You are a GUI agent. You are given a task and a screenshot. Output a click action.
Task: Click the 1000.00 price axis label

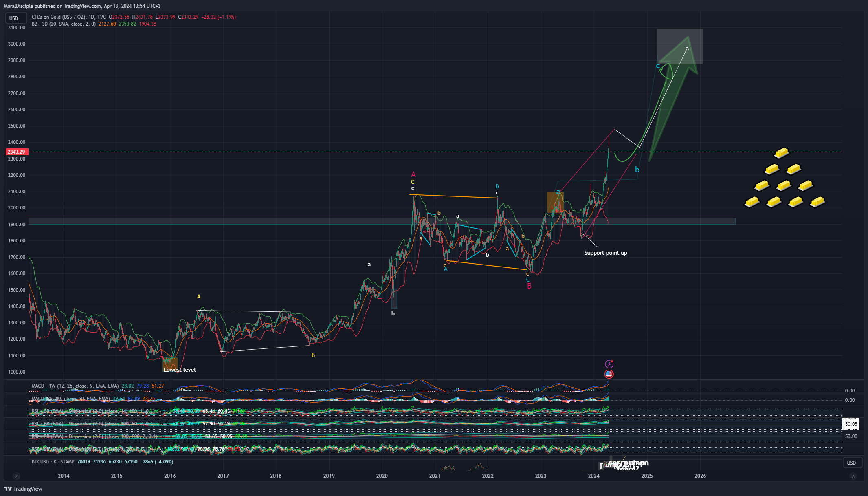tap(17, 372)
